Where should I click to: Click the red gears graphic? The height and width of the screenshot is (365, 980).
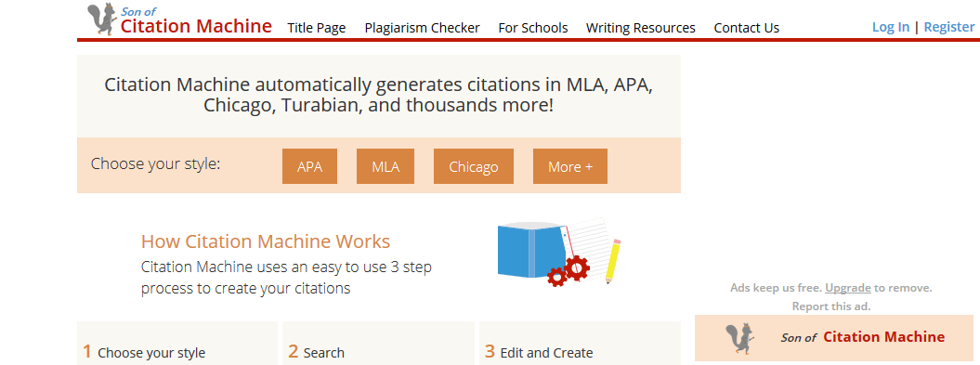(x=568, y=270)
